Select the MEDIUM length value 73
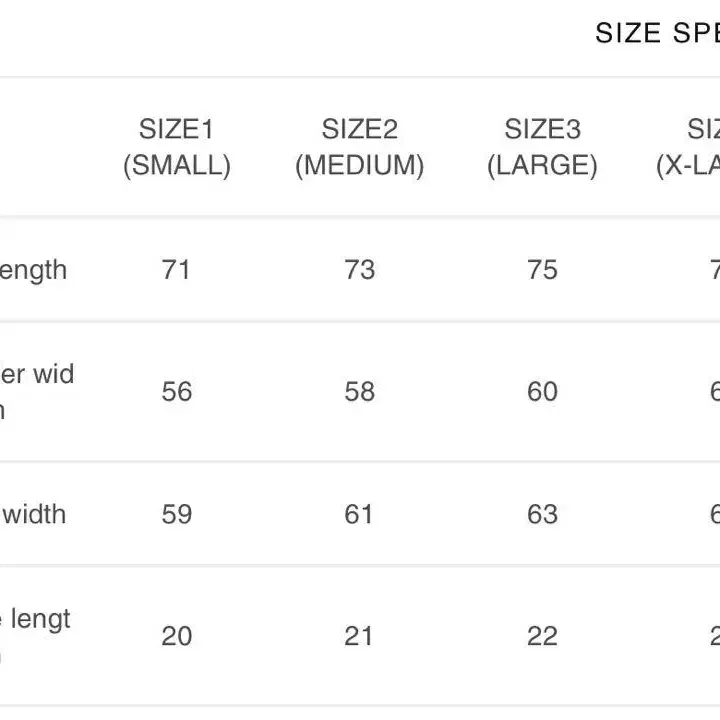The width and height of the screenshot is (720, 720). click(359, 270)
